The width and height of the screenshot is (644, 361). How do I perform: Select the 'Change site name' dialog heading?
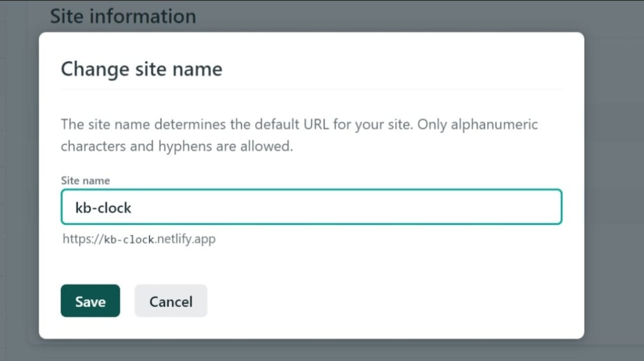[x=141, y=69]
